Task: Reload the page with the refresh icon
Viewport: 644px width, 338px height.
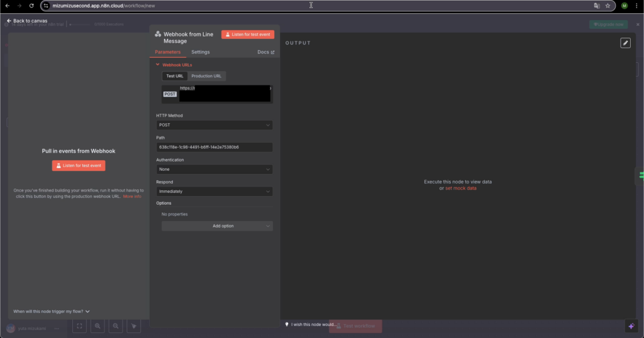Action: 31,6
